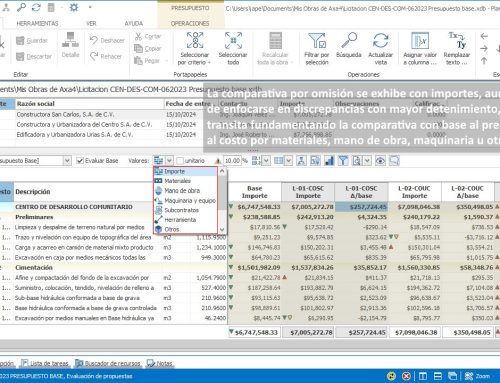
Task: Open the AYUDA ribbon tab
Action: tap(134, 23)
